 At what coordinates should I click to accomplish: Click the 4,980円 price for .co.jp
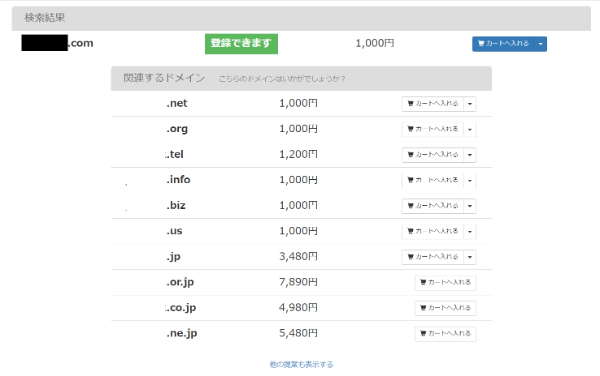tap(298, 308)
